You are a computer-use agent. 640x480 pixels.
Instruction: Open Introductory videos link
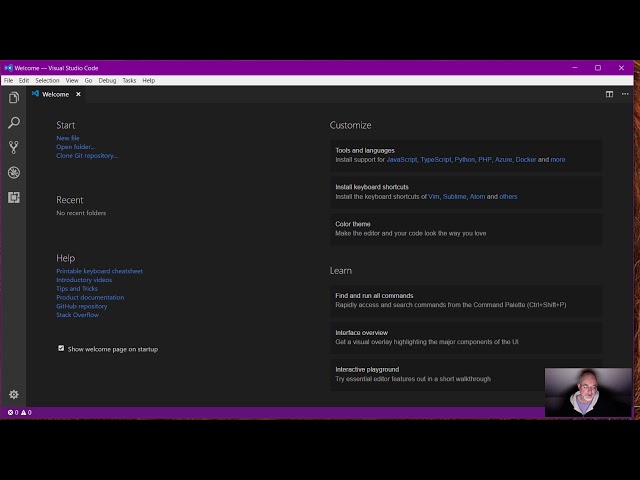click(84, 280)
